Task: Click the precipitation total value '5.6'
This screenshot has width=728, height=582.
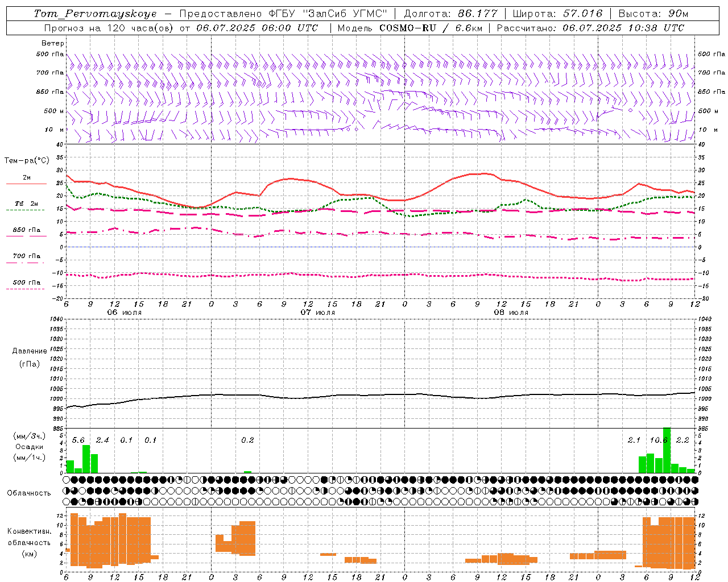Action: pos(78,440)
